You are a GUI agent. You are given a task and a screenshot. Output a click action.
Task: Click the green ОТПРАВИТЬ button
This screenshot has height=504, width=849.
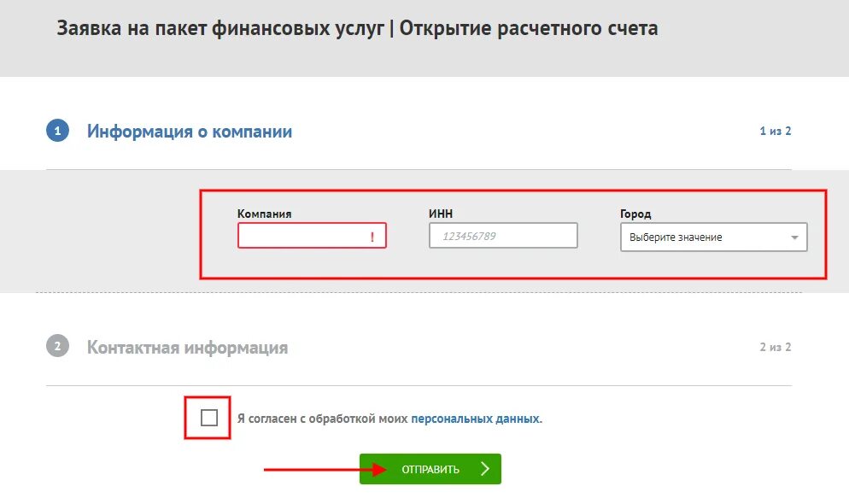pos(430,469)
